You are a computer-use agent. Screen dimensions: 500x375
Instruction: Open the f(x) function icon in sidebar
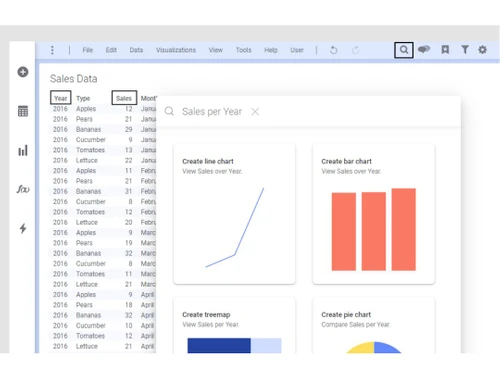(x=23, y=189)
